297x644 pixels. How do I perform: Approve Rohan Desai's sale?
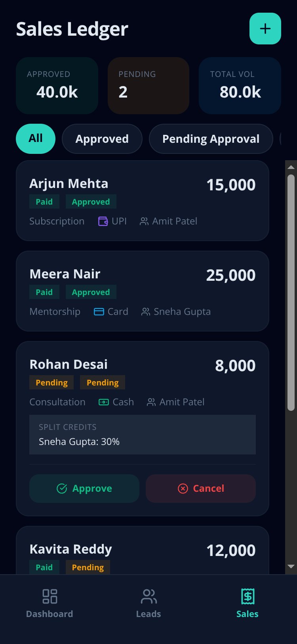84,489
